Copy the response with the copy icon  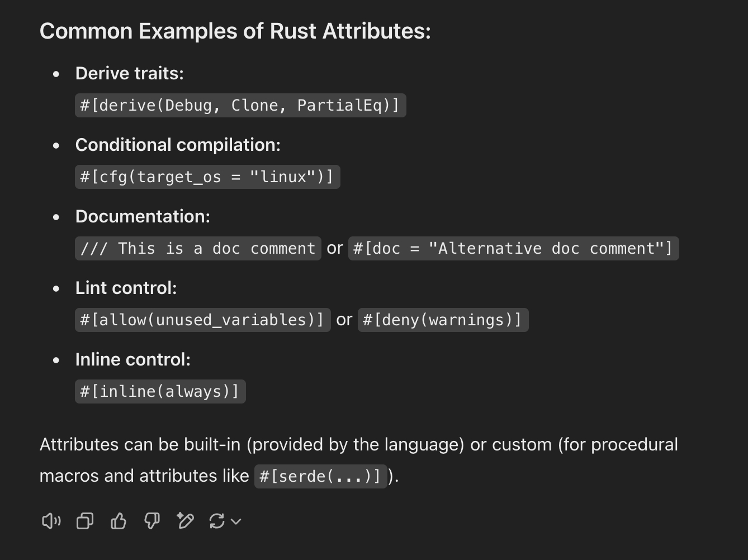[x=85, y=521]
